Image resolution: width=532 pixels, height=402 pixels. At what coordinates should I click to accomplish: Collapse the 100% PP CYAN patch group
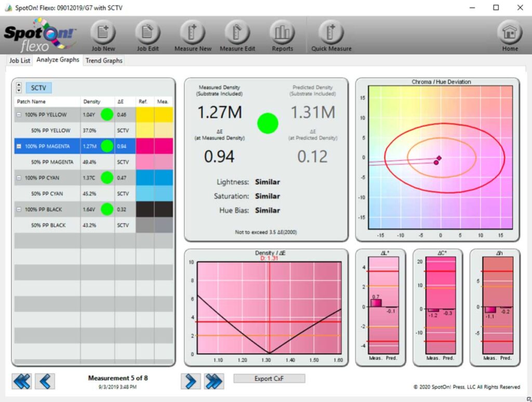point(19,178)
